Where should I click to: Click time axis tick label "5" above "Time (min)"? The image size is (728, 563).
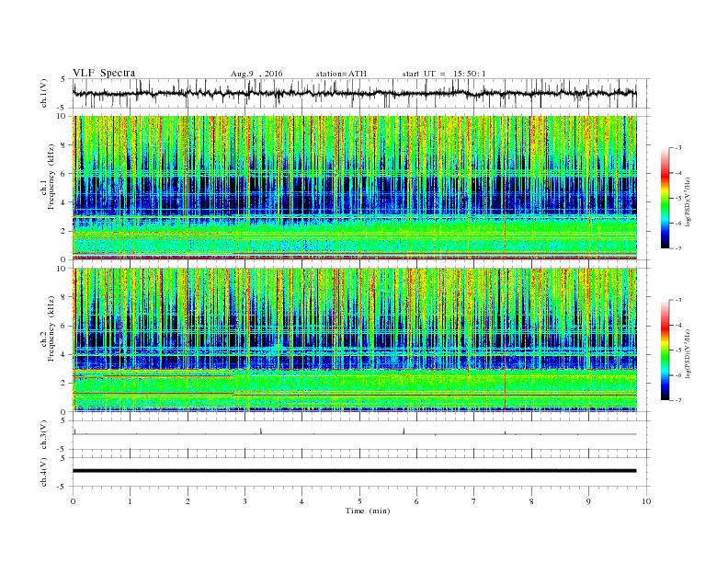click(359, 501)
